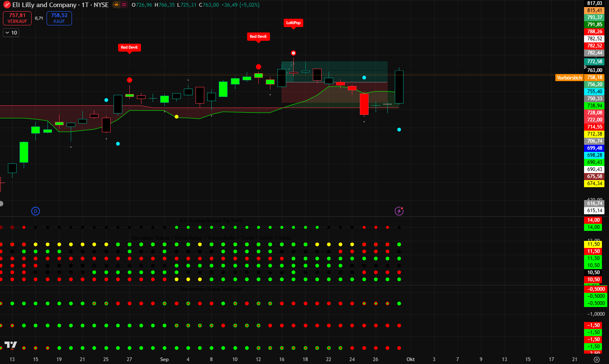
Task: Click the Okt label on time axis
Action: (x=411, y=359)
